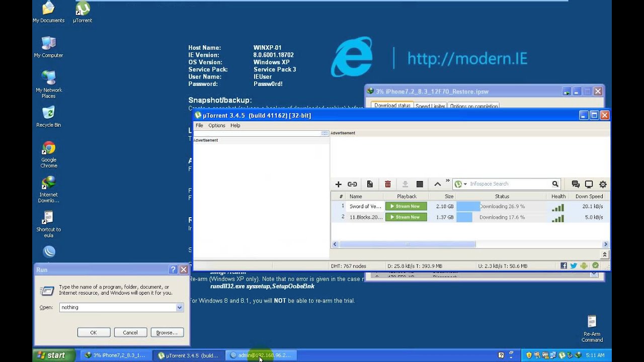This screenshot has height=362, width=644.
Task: Open Twitter icon in uTorrent status bar
Action: [574, 265]
